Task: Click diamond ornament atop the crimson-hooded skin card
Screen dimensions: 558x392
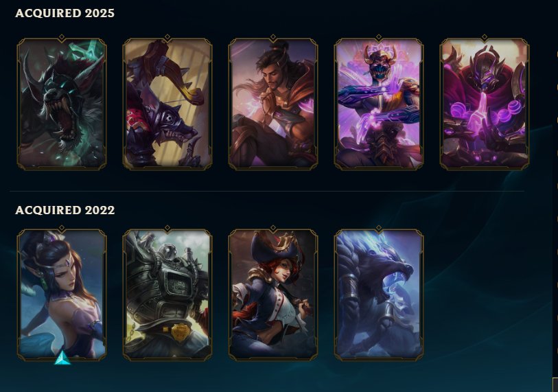Action: (485, 37)
